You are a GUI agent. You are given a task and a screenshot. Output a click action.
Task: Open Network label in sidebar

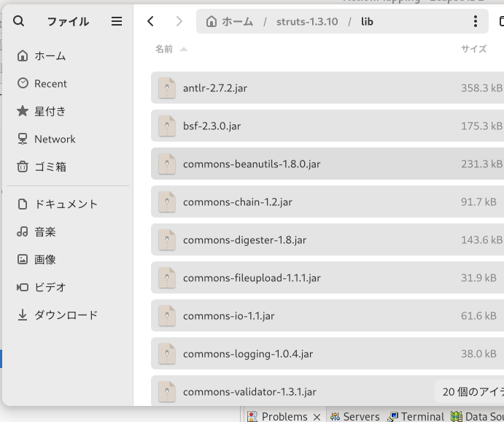tap(55, 139)
